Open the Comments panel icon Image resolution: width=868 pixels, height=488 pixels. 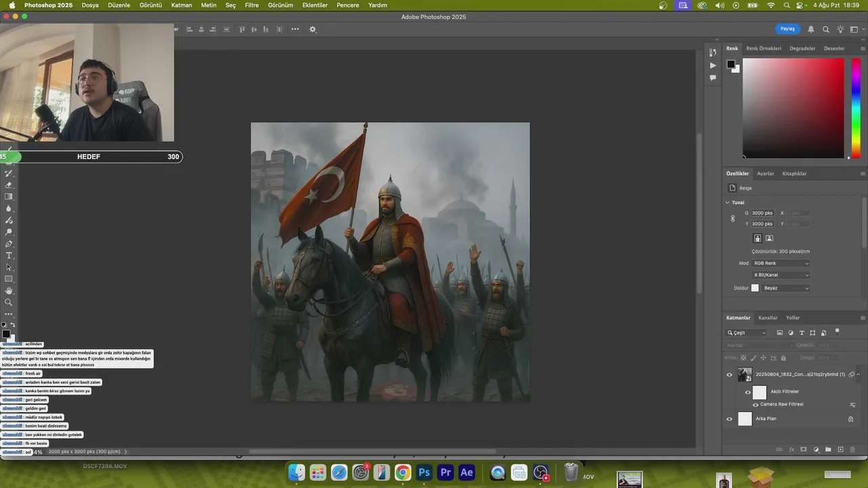pyautogui.click(x=713, y=78)
